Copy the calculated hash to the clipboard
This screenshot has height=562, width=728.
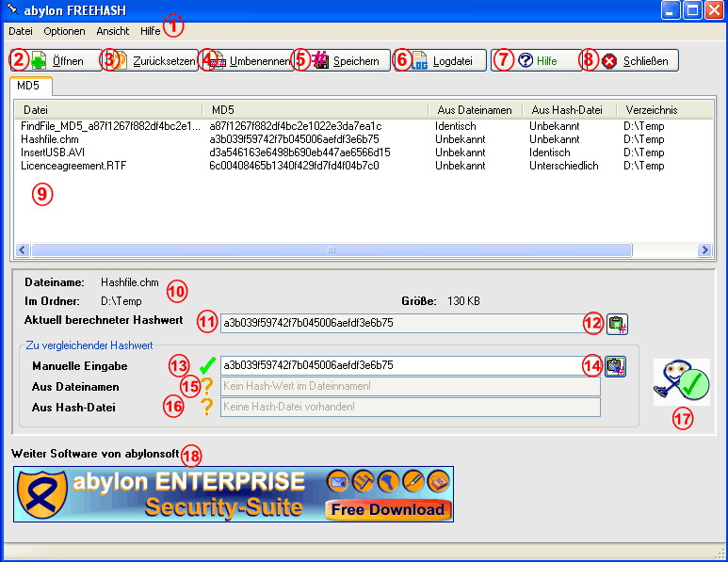tap(617, 324)
